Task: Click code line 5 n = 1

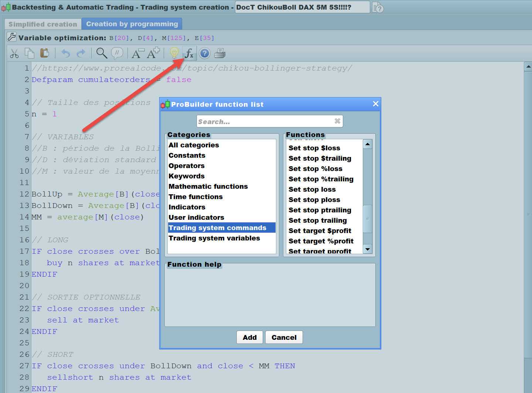Action: point(44,114)
